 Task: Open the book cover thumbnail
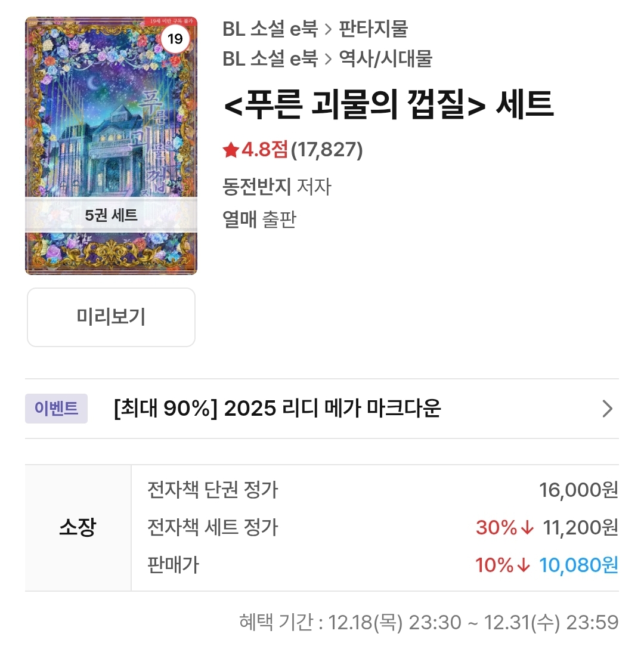coord(111,146)
